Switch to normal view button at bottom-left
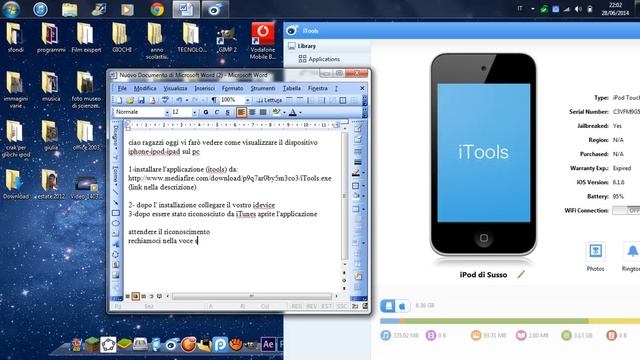Image resolution: width=640 pixels, height=360 pixels. (127, 296)
